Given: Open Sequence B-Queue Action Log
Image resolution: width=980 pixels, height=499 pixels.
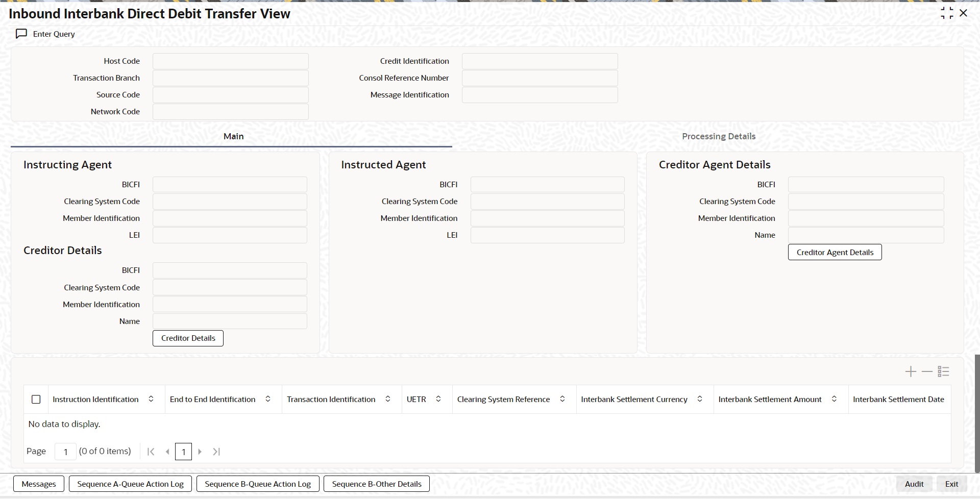Looking at the screenshot, I should 258,484.
